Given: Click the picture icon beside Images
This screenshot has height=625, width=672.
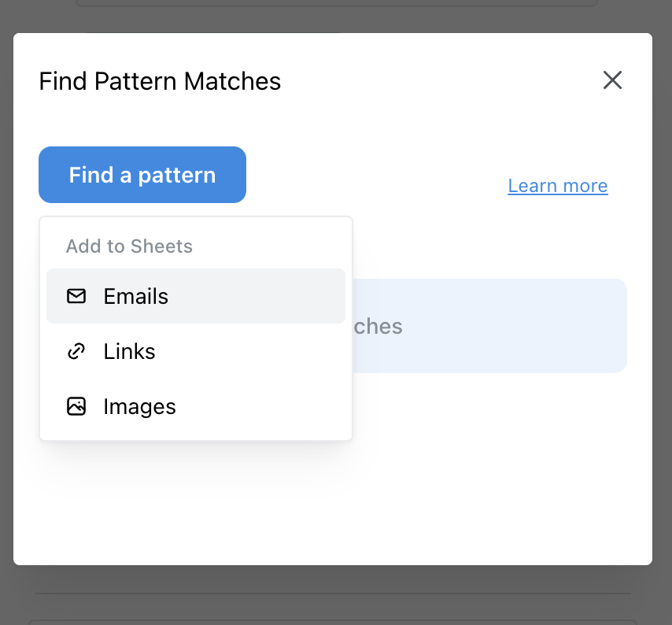Looking at the screenshot, I should pyautogui.click(x=76, y=406).
